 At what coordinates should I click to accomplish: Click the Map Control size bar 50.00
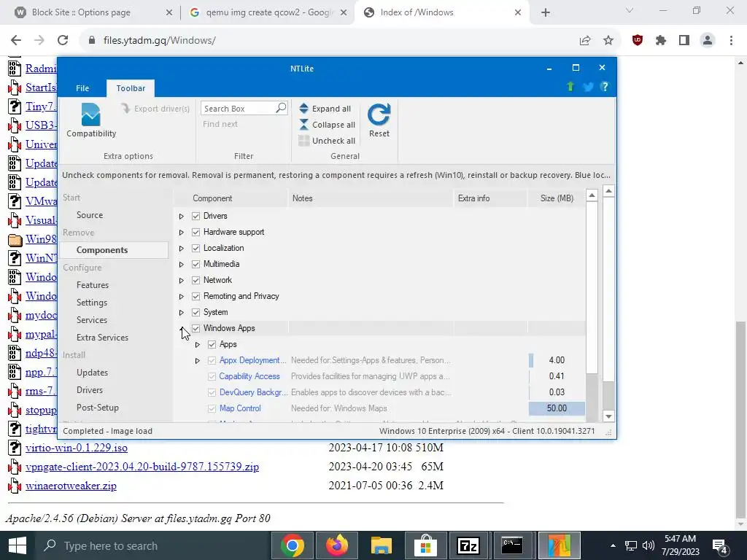pyautogui.click(x=557, y=408)
